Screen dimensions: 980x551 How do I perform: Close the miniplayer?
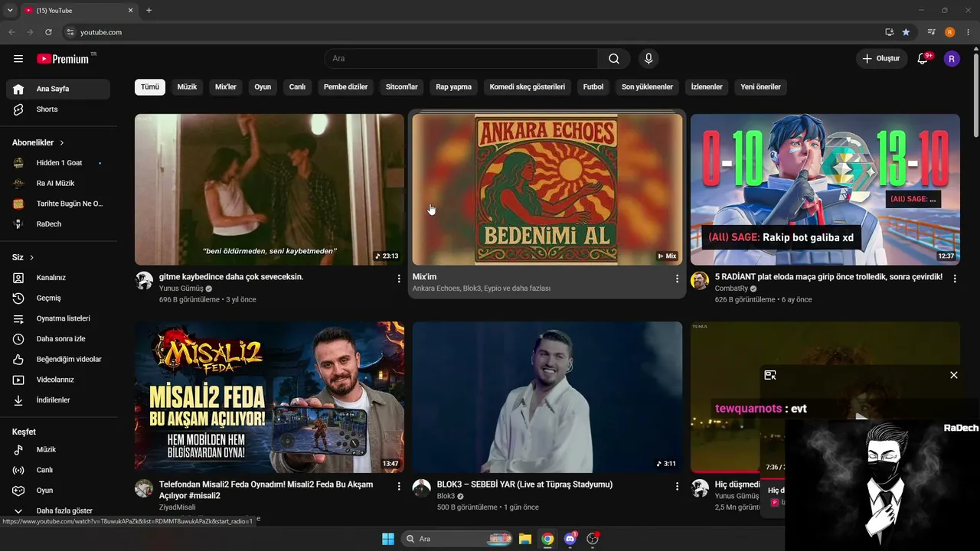tap(953, 375)
